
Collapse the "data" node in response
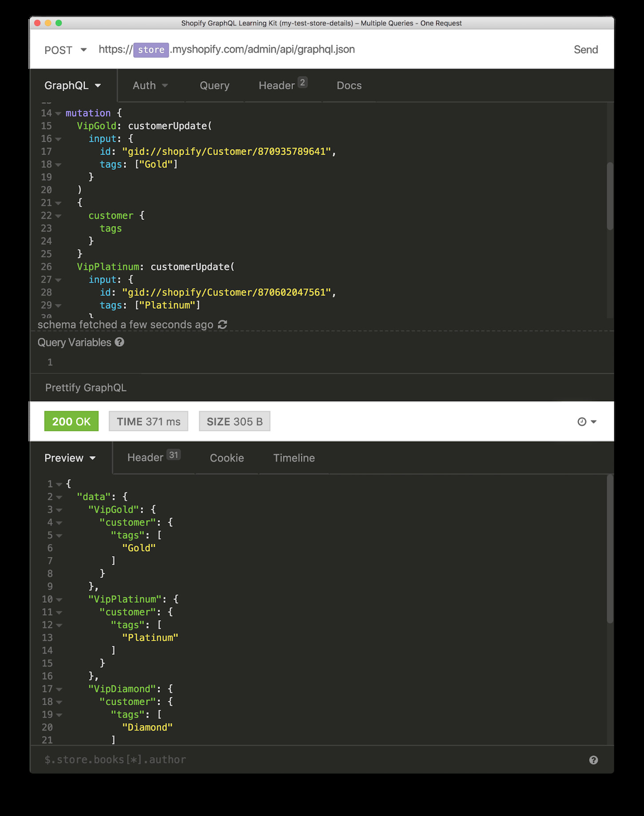[x=59, y=497]
